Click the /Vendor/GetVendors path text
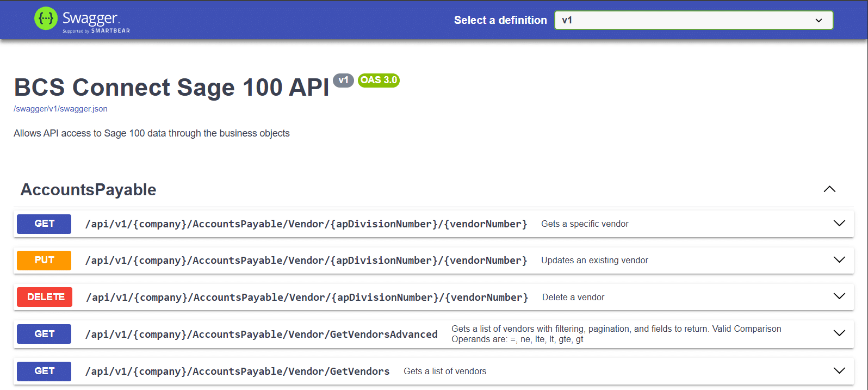Screen dimensions: 868x390 tap(238, 372)
